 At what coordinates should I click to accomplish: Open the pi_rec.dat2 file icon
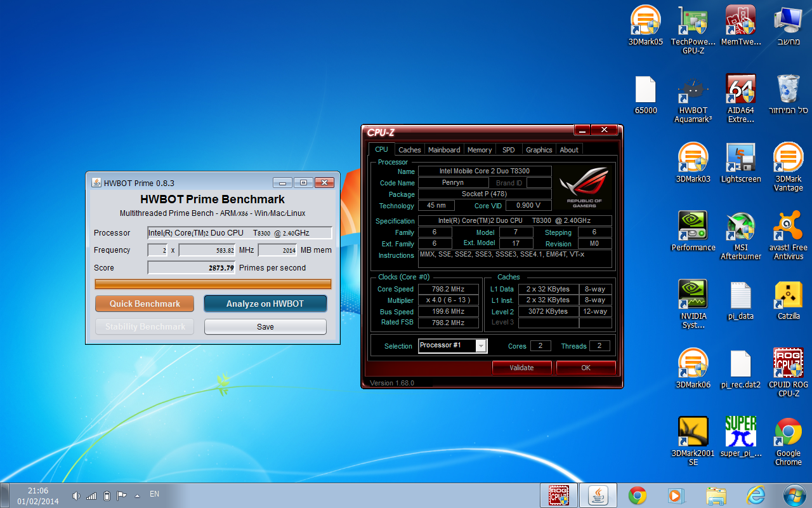(x=740, y=368)
